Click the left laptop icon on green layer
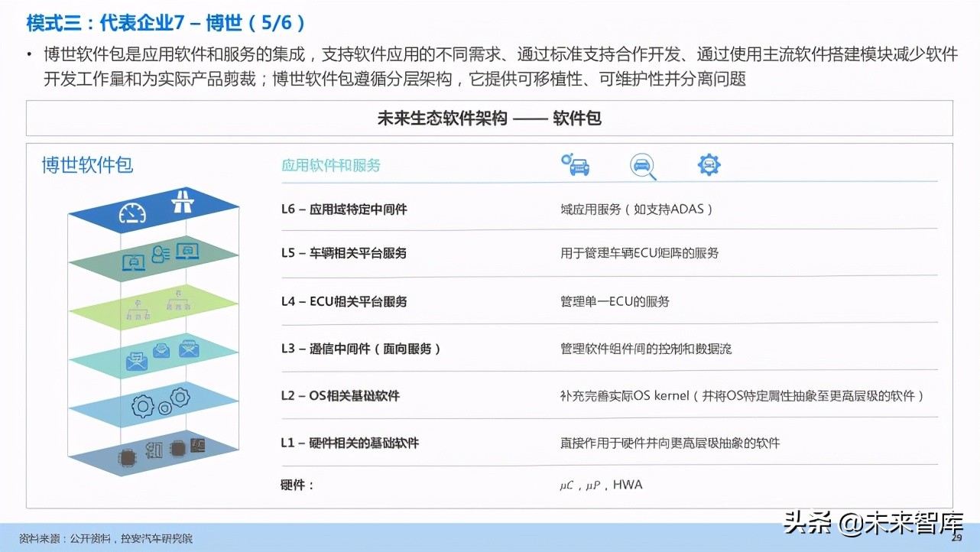The image size is (980, 552). [x=135, y=261]
